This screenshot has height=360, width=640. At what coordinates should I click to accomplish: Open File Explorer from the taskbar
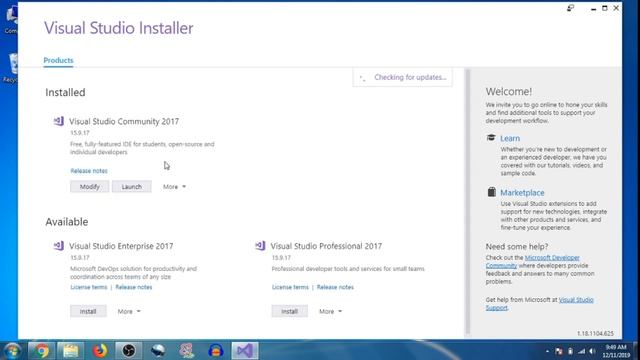pyautogui.click(x=70, y=351)
